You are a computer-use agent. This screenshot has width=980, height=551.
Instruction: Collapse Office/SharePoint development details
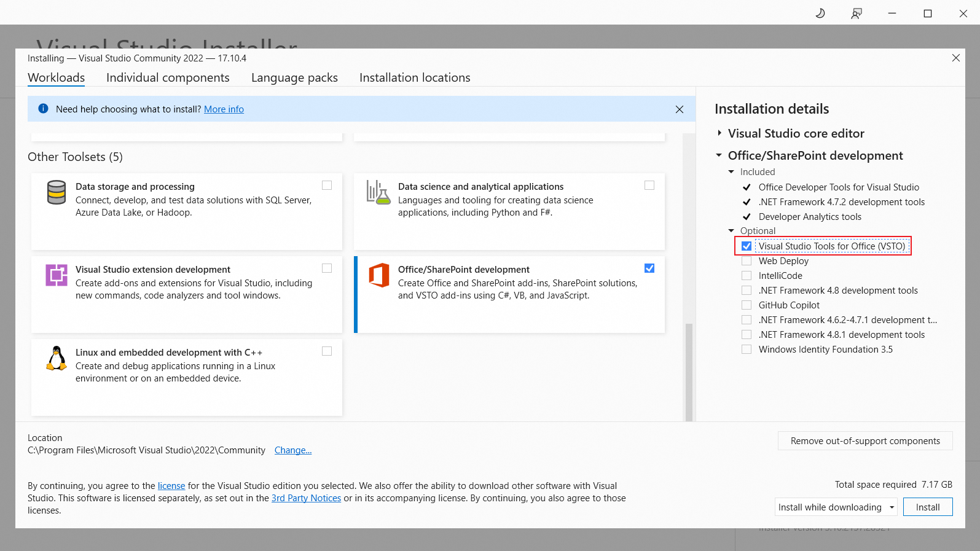tap(719, 155)
